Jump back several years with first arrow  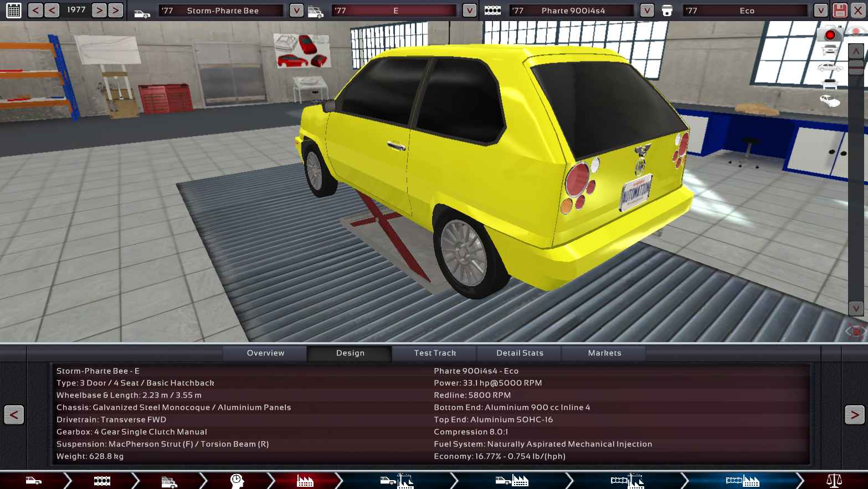point(35,10)
